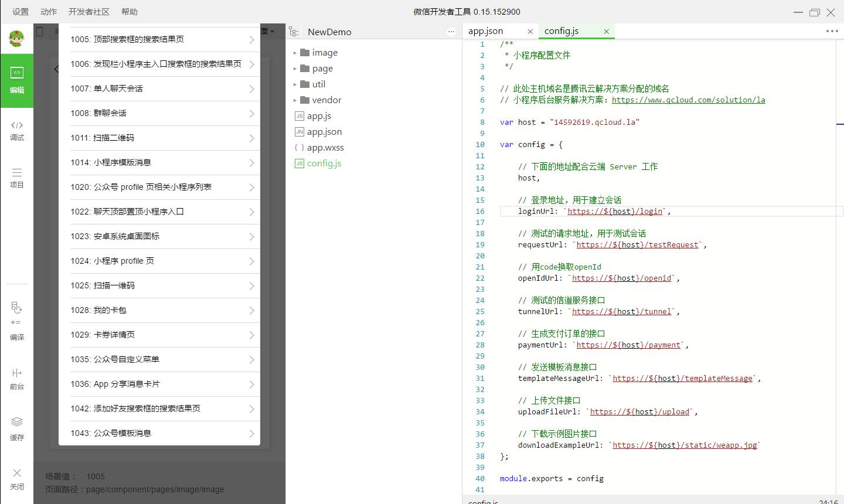Select the 编辑 (Edit) sidebar icon
This screenshot has width=844, height=504.
pos(16,81)
